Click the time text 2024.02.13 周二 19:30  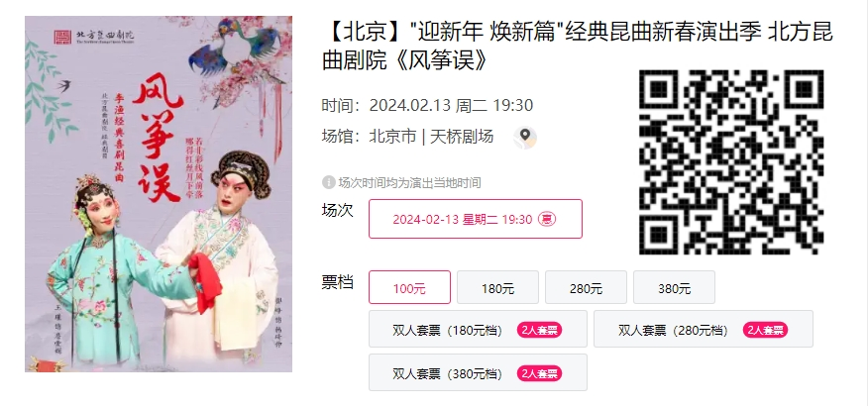451,105
